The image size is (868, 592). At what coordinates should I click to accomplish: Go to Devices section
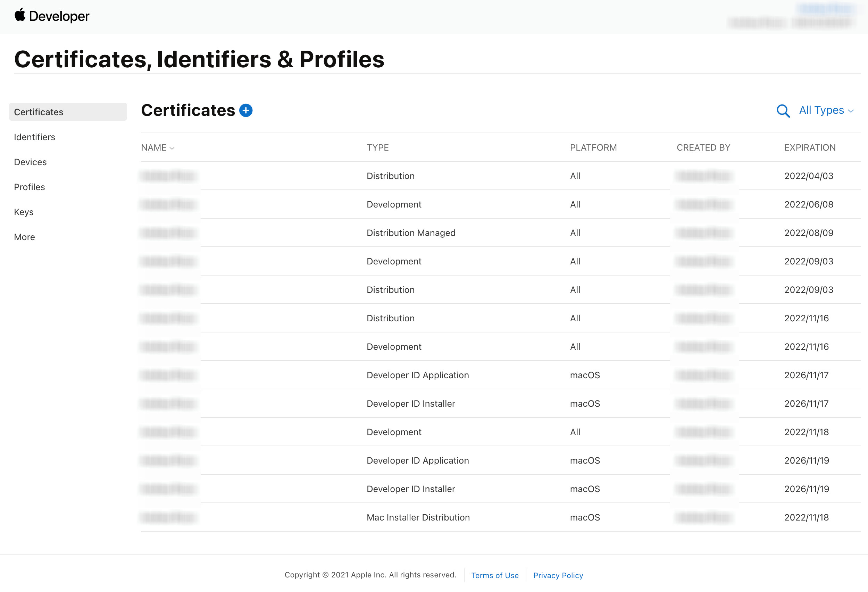click(30, 162)
